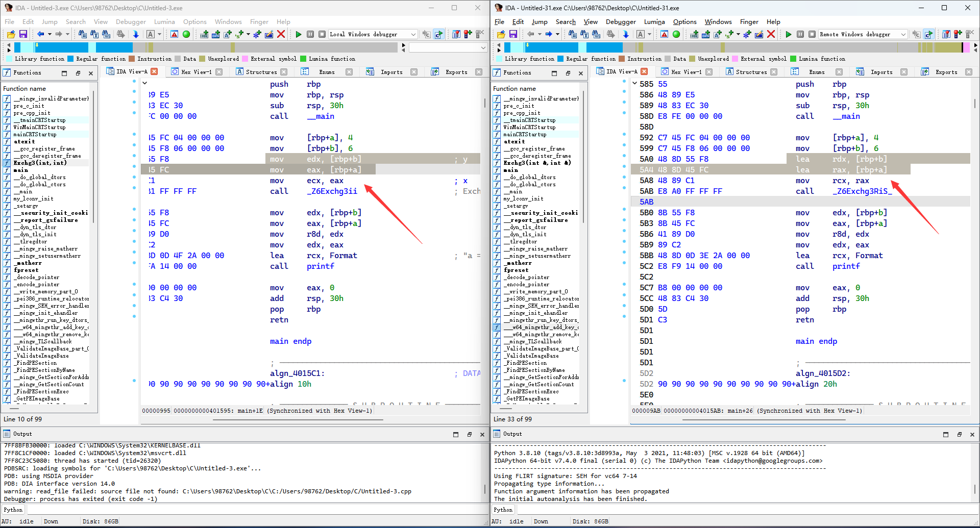Toggle float on Functions panel in Untitled-31.exe window

click(568, 73)
